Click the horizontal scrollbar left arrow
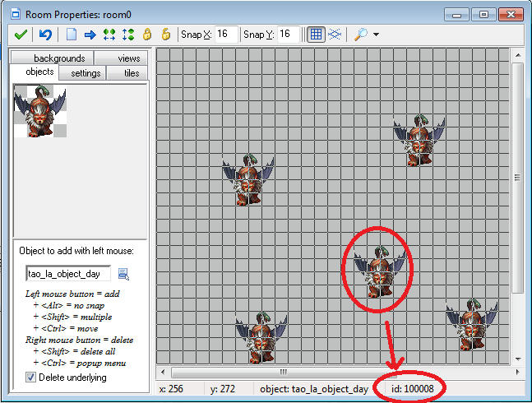This screenshot has width=532, height=403. (163, 372)
